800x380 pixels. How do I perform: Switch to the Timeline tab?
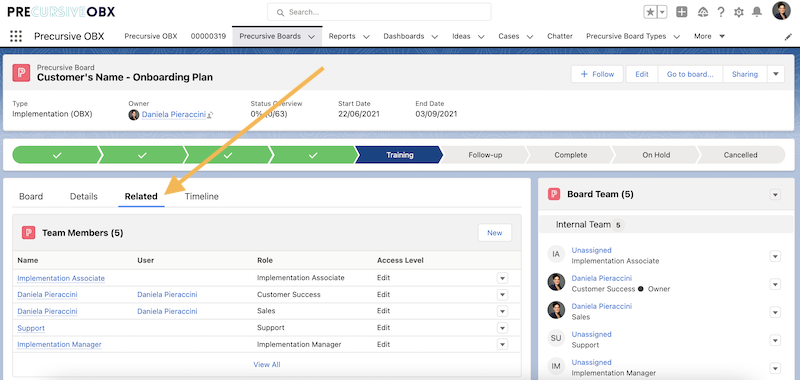click(x=202, y=196)
